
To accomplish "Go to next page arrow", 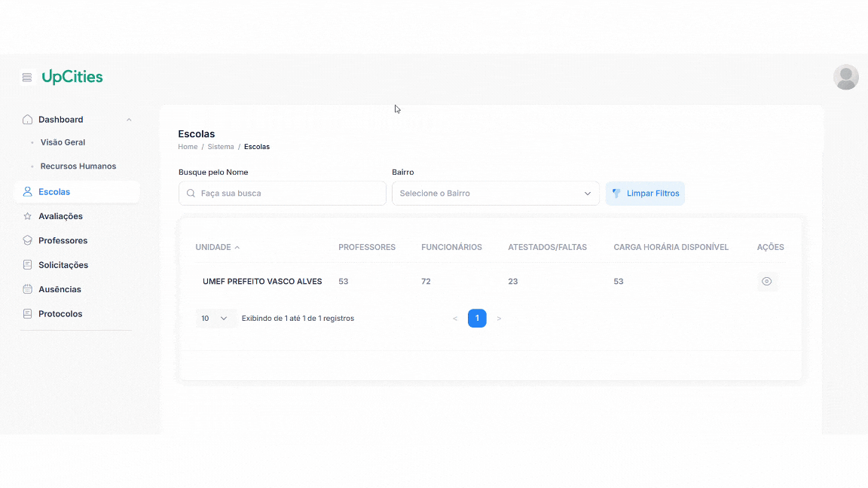I will click(499, 318).
